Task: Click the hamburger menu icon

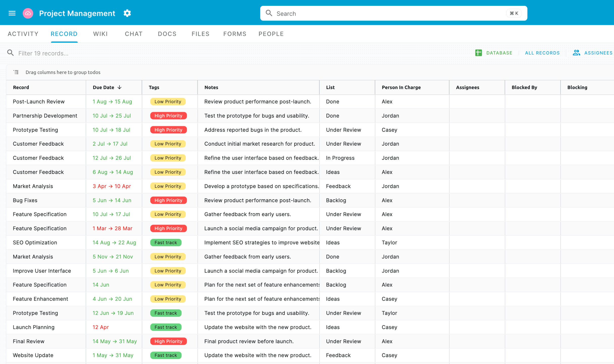Action: [x=12, y=13]
